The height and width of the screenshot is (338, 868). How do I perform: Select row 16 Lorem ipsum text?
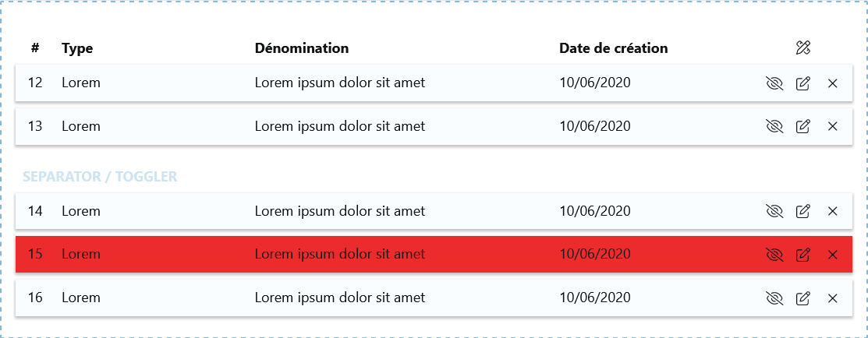340,298
